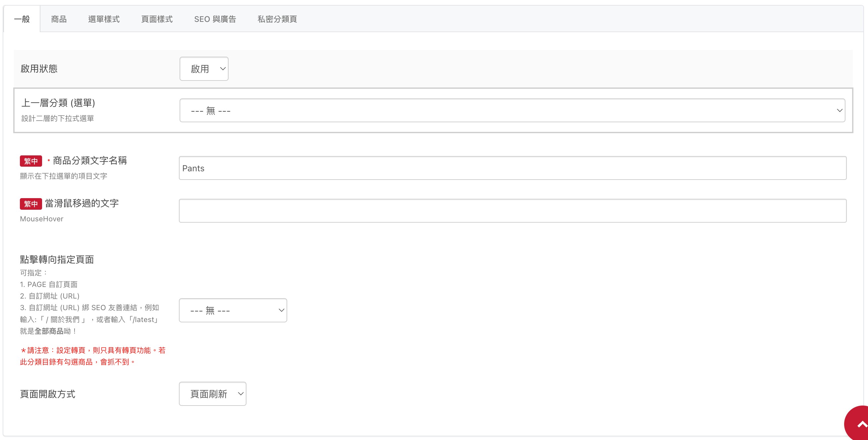
Task: Click the 點擊轉向指定頁面 heading
Action: point(57,259)
